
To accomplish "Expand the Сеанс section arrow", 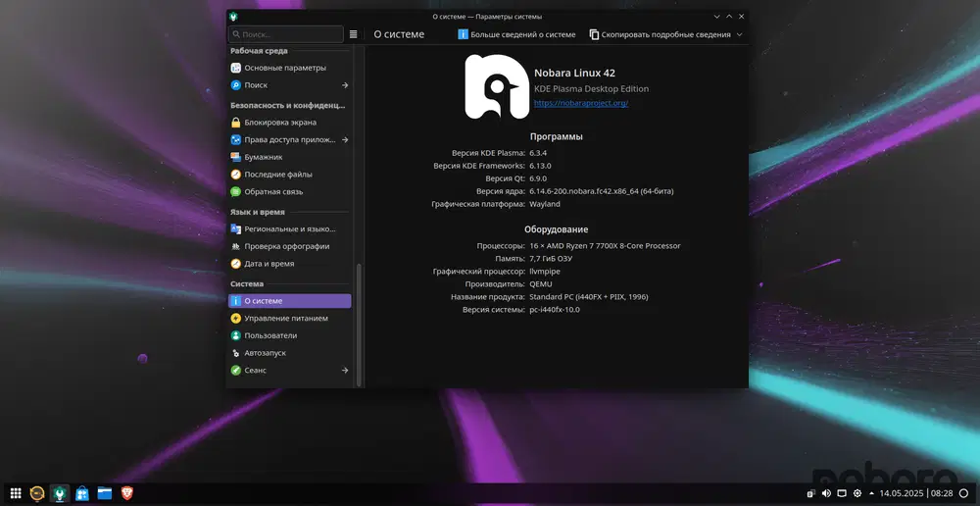I will pyautogui.click(x=345, y=371).
